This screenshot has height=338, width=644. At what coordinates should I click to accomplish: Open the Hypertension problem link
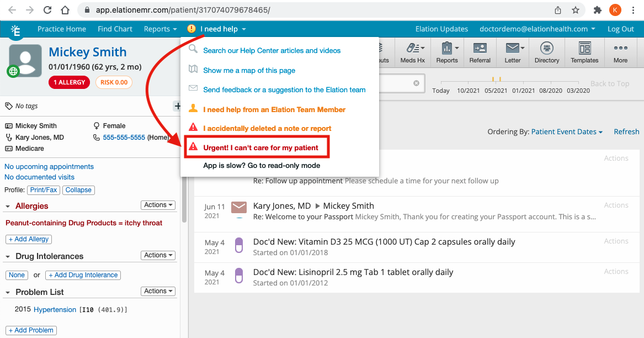point(55,310)
